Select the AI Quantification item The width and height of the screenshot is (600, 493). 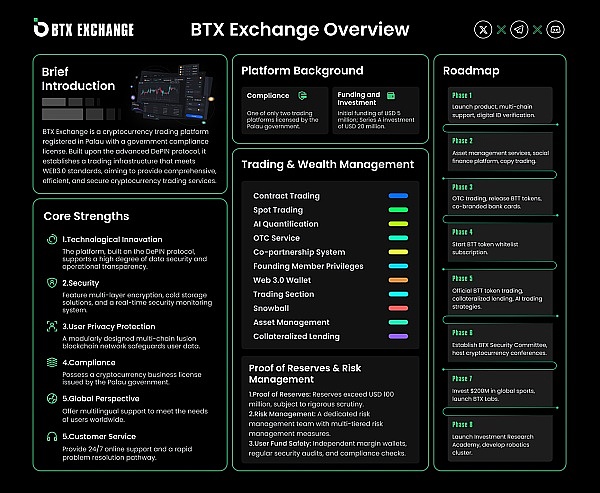point(285,224)
